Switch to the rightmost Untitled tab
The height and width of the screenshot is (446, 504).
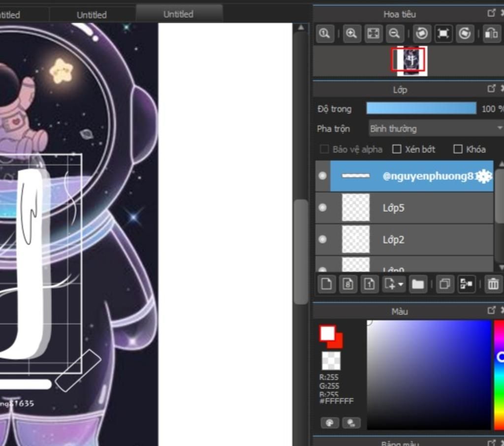pos(178,14)
